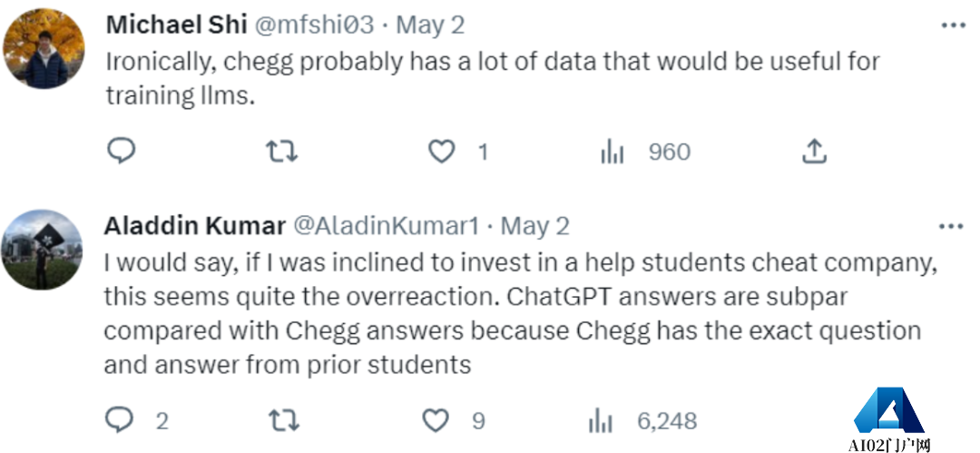Image resolution: width=980 pixels, height=453 pixels.
Task: Open Michael Shi's profile picture
Action: (x=44, y=50)
